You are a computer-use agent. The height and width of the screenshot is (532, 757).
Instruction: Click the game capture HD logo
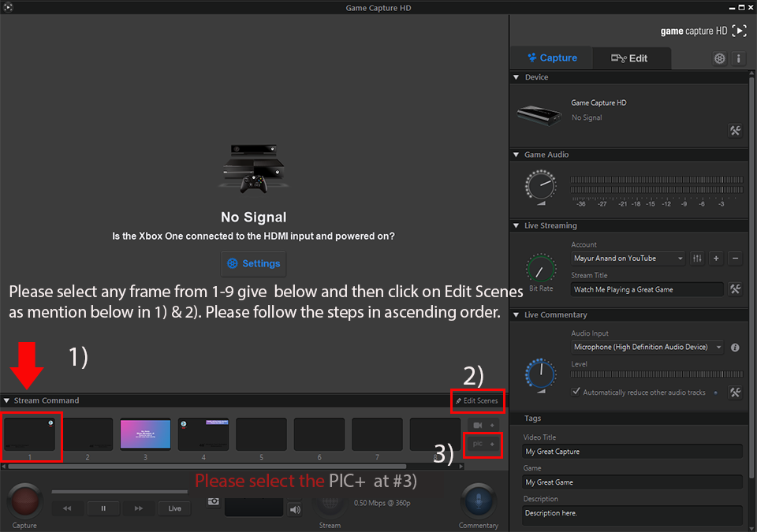pyautogui.click(x=703, y=31)
